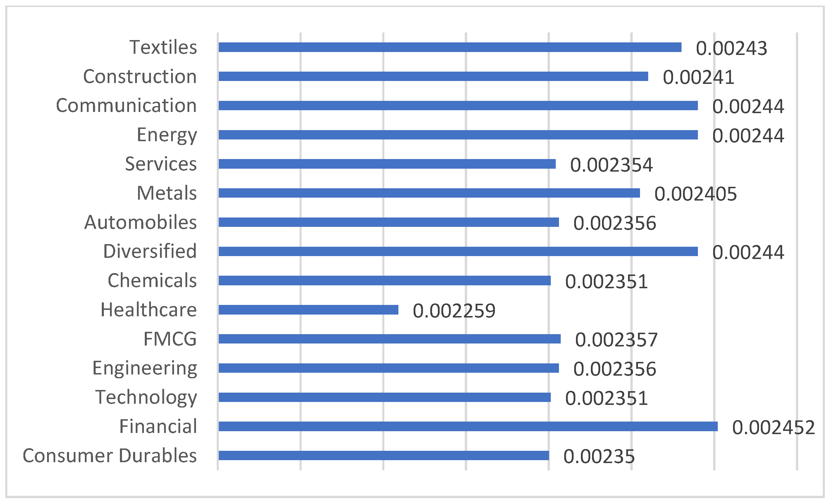This screenshot has height=504, width=831.
Task: Click the Chemicals axis label
Action: (152, 280)
